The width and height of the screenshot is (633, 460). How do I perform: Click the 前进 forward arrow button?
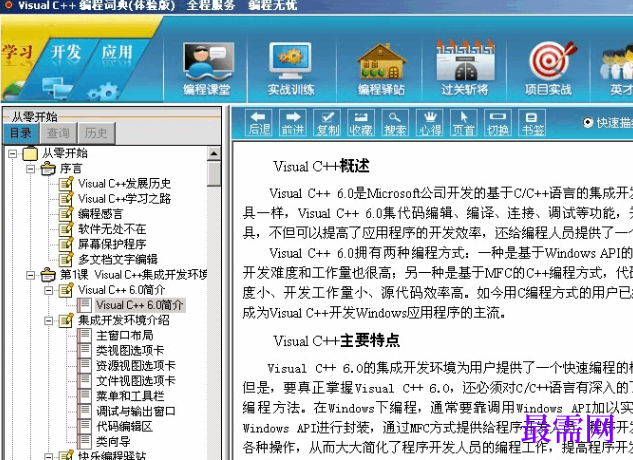click(x=293, y=123)
